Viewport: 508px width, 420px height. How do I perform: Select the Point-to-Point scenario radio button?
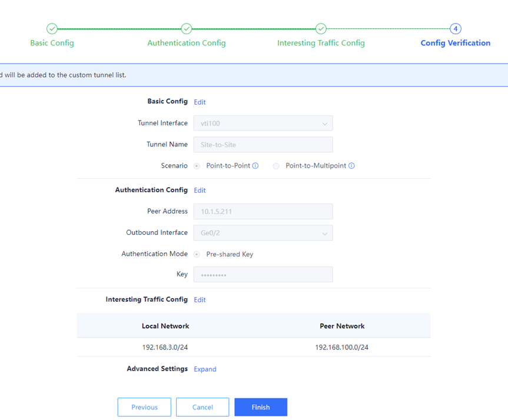[x=197, y=166]
